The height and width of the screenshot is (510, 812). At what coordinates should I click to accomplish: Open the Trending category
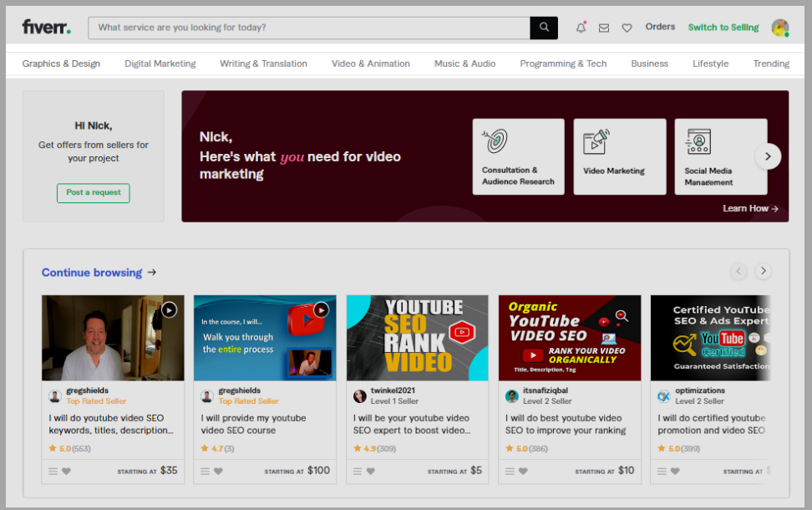(771, 64)
